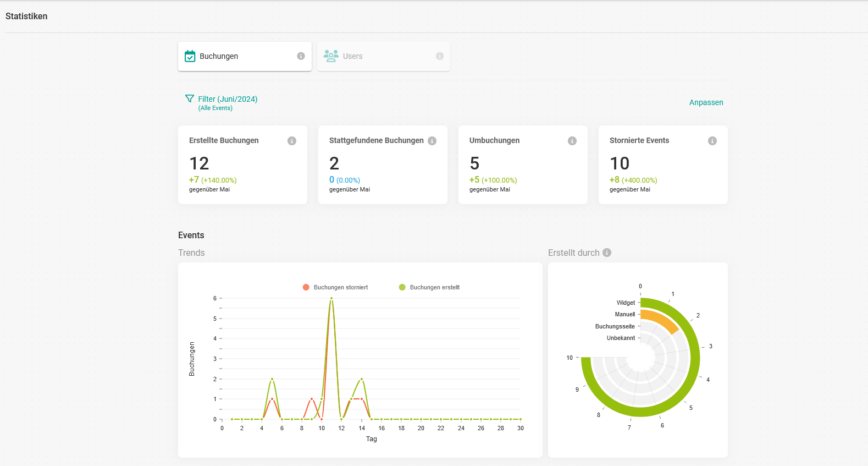Click Erstellte Buchungen value 12
The width and height of the screenshot is (868, 466).
199,163
